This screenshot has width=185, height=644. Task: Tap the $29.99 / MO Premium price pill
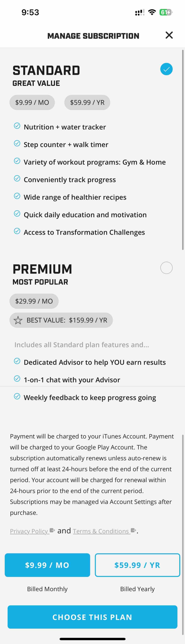(x=34, y=301)
